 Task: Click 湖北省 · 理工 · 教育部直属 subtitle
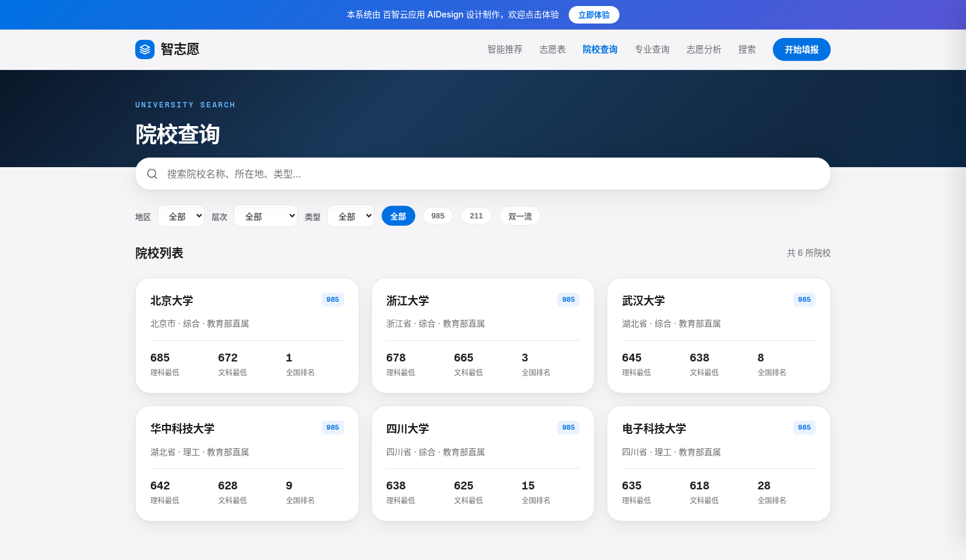point(200,452)
